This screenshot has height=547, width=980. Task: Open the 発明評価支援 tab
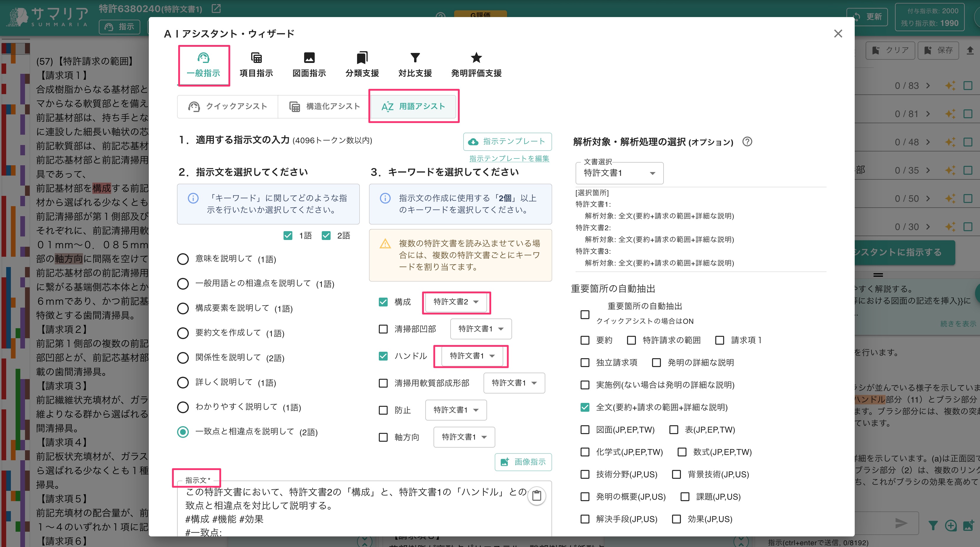476,65
